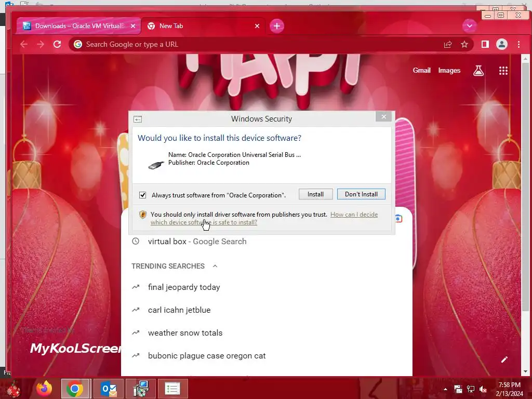The width and height of the screenshot is (532, 399).
Task: Uncheck Always trust software from Oracle Corporation
Action: [142, 195]
